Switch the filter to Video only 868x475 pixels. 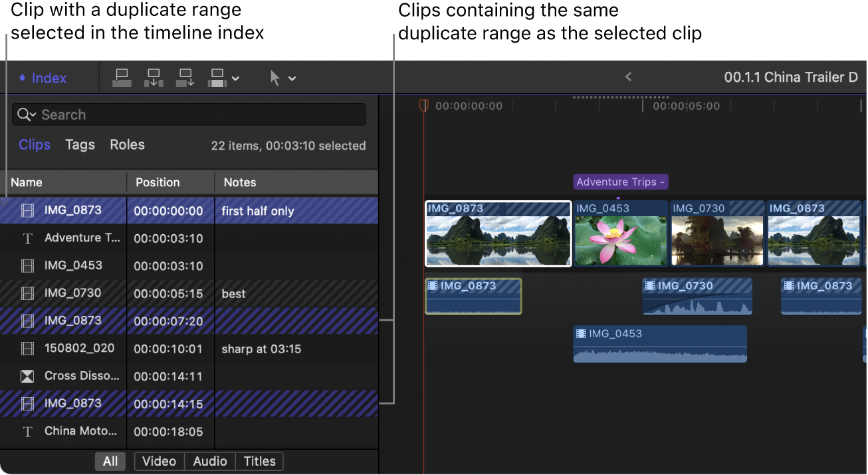coord(159,461)
